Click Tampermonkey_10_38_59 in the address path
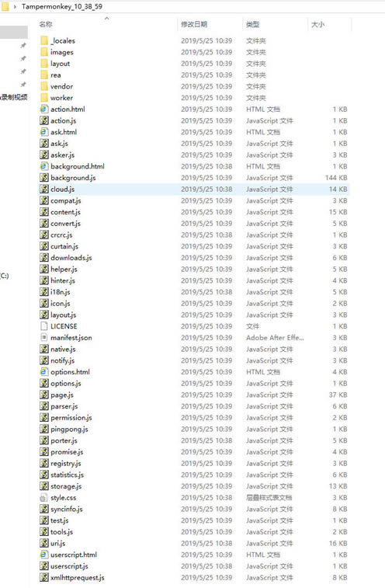 click(62, 6)
